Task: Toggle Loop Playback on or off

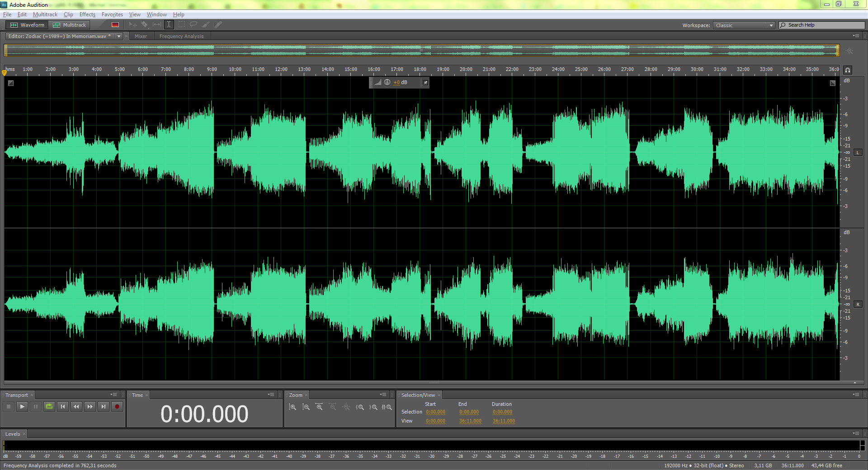Action: click(49, 407)
